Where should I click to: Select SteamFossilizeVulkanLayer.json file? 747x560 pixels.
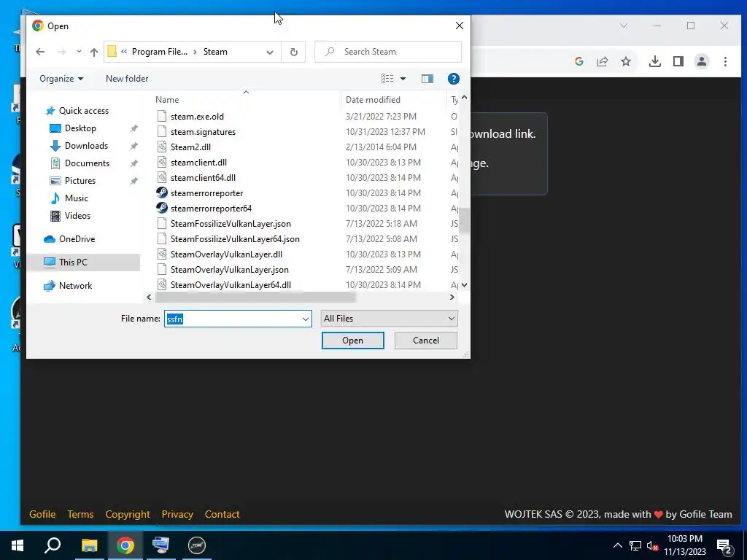pos(231,224)
